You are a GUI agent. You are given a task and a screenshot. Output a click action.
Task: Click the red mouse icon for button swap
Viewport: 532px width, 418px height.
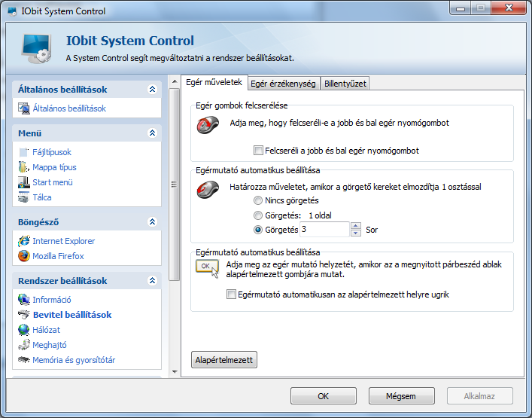pos(208,125)
